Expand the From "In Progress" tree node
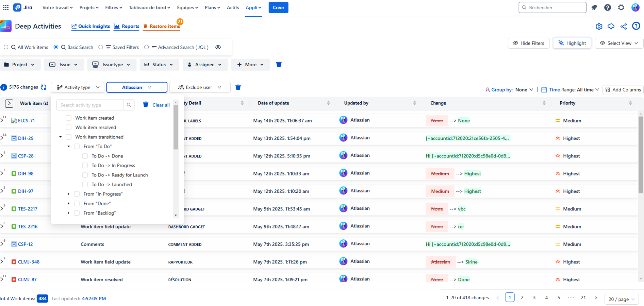644x306 pixels. (x=69, y=194)
